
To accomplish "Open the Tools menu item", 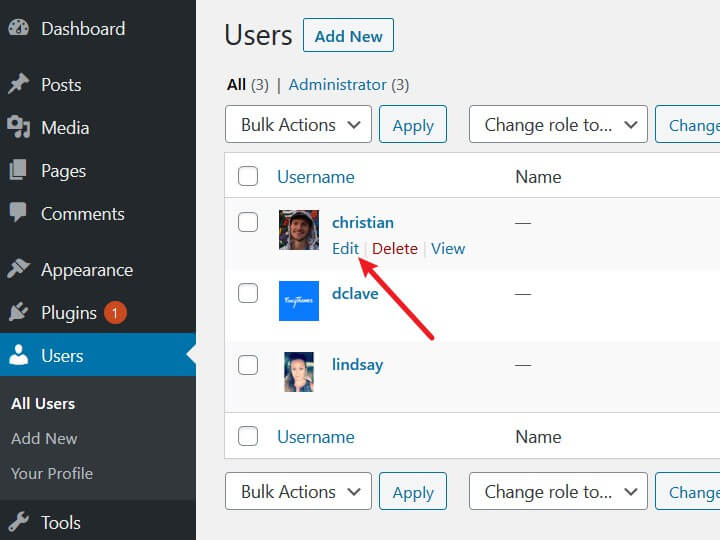I will [x=61, y=523].
